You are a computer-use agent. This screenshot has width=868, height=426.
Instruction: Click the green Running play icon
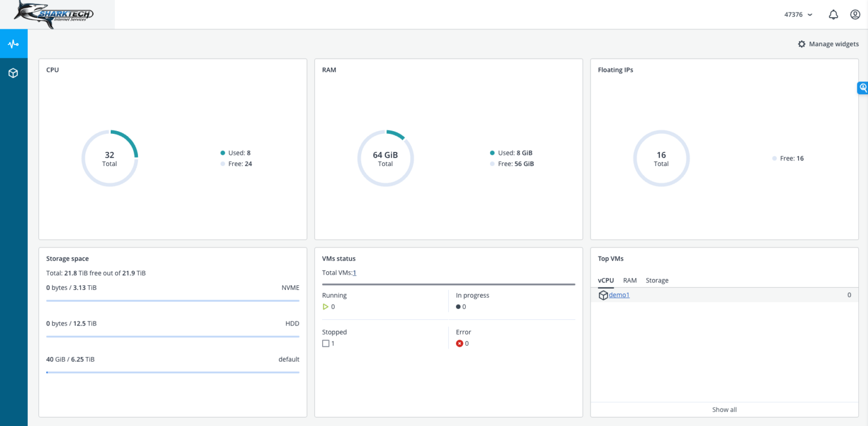click(325, 307)
